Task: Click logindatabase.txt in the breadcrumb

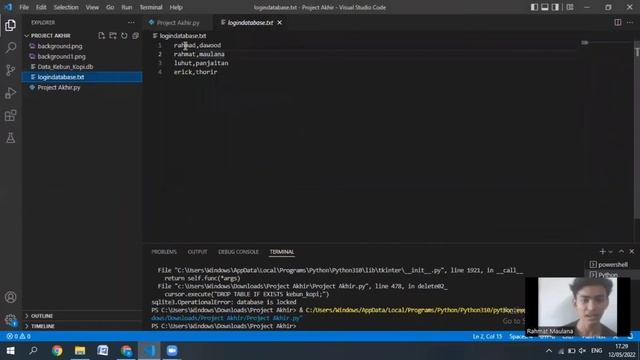Action: pyautogui.click(x=182, y=36)
